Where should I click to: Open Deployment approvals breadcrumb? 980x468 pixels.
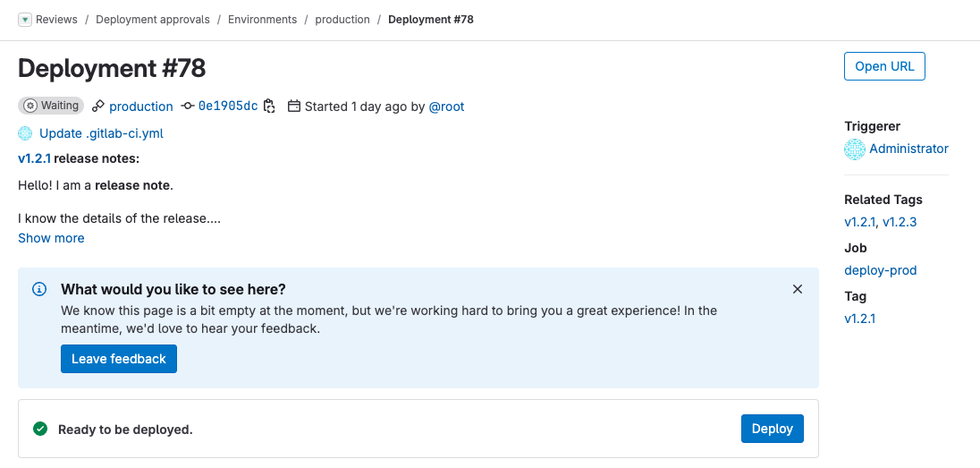click(x=153, y=20)
